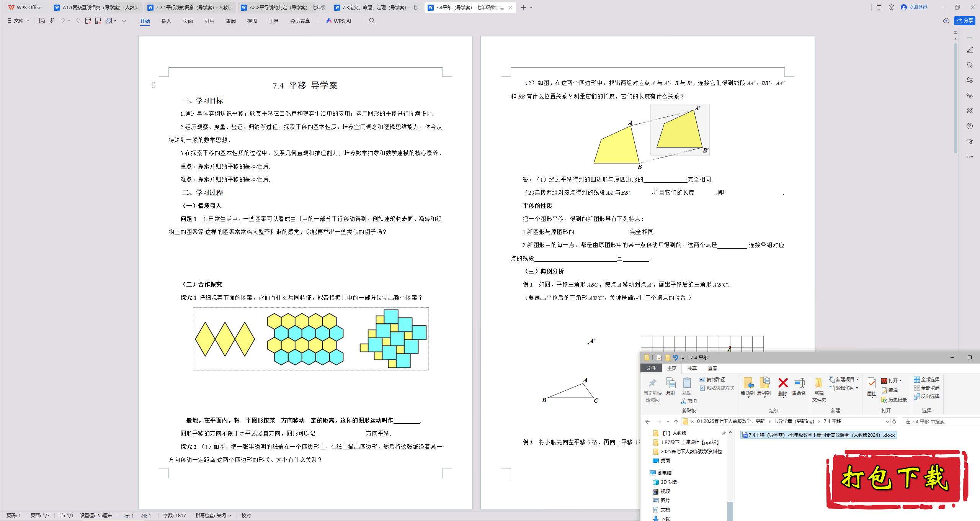Click the Explorer back navigation arrow

pos(648,421)
